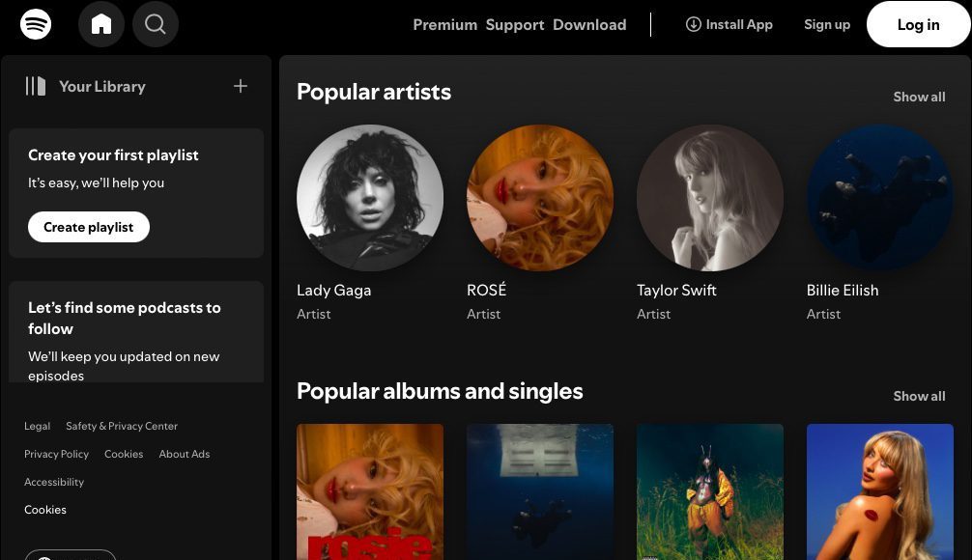Click plus icon to create playlist
Screen dimensions: 972x560
[241, 86]
